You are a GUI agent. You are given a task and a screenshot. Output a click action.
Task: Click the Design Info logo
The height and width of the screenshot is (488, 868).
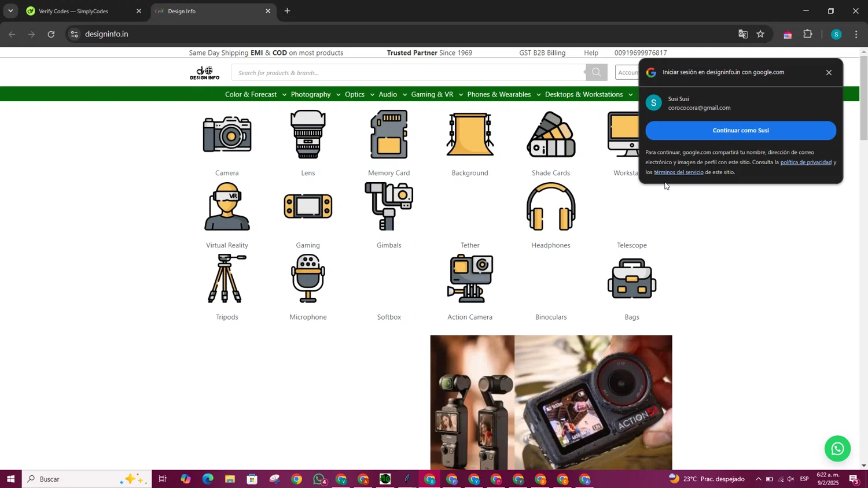[x=205, y=73]
